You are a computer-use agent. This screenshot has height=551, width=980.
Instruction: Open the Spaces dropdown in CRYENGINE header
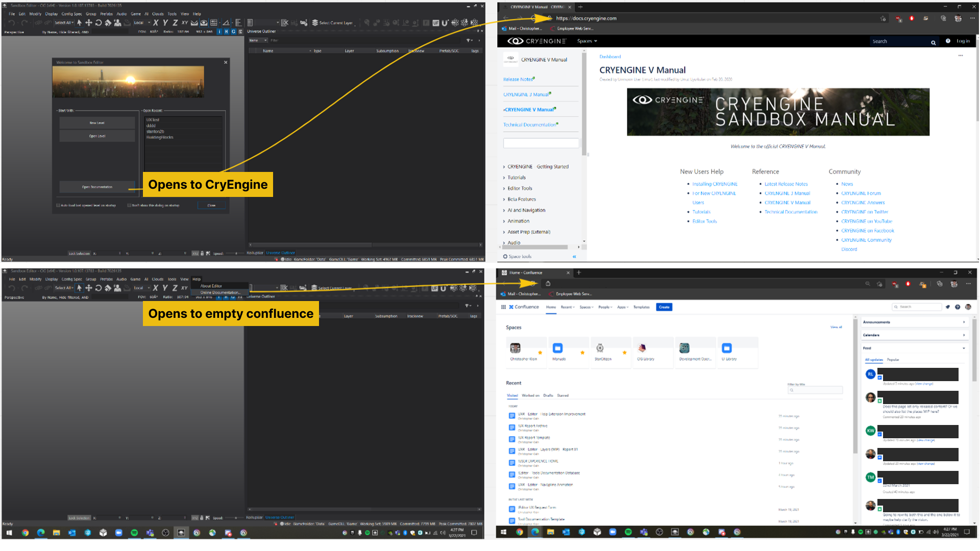(x=586, y=41)
